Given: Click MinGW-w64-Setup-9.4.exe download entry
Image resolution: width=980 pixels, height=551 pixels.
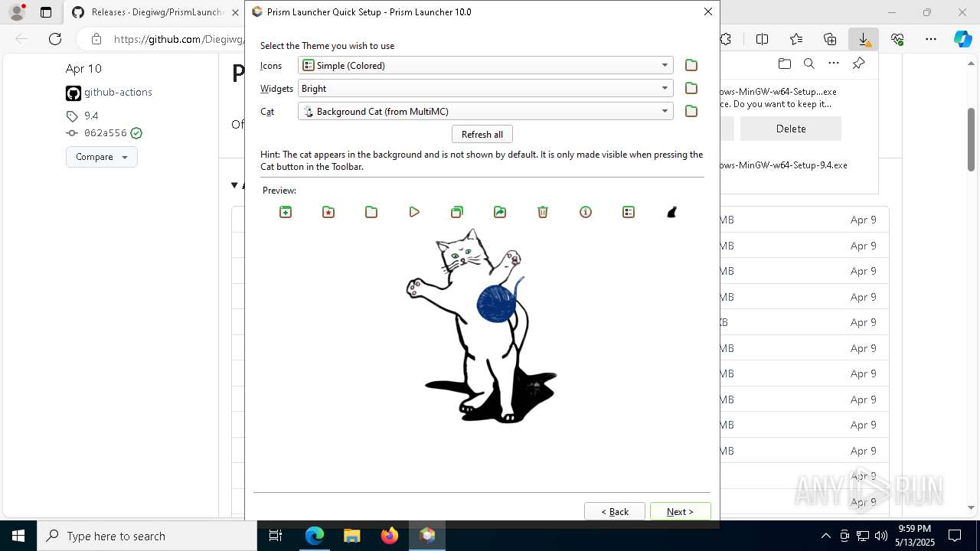Looking at the screenshot, I should click(x=783, y=165).
